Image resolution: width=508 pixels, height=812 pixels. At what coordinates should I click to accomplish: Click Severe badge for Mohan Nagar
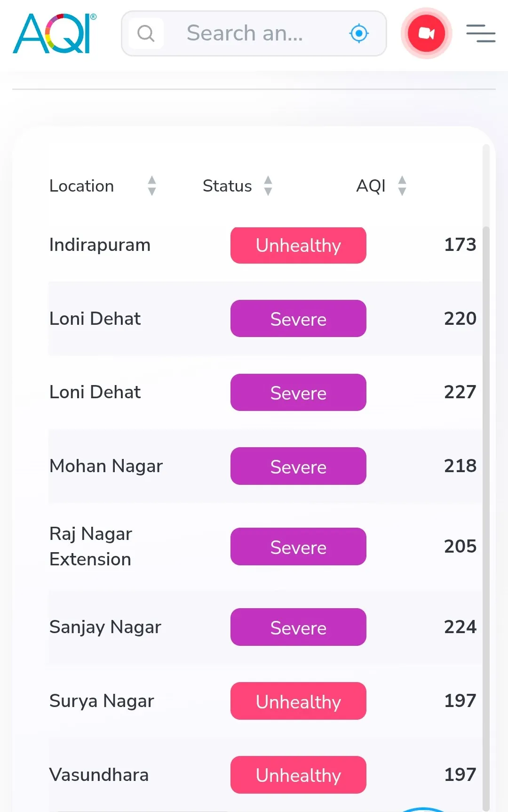pos(298,466)
